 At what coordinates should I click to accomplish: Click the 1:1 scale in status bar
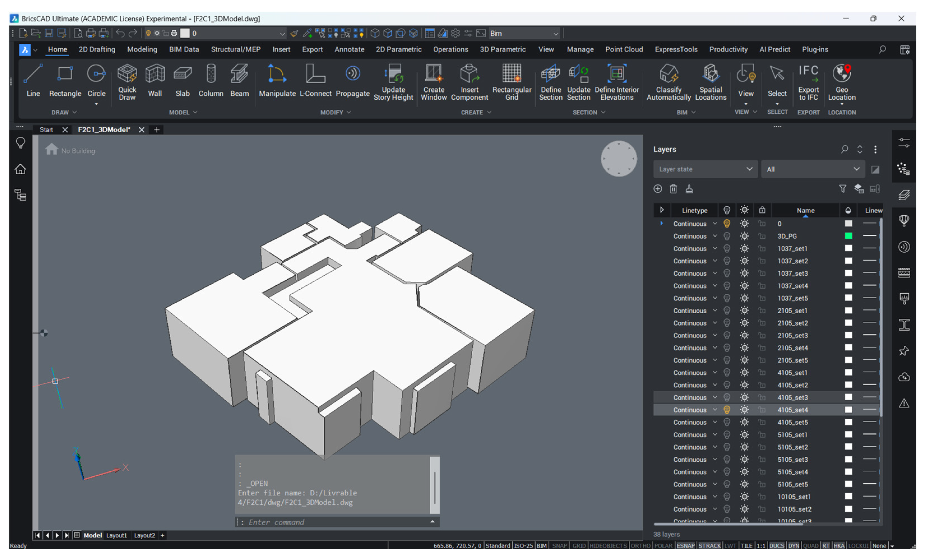pos(761,546)
